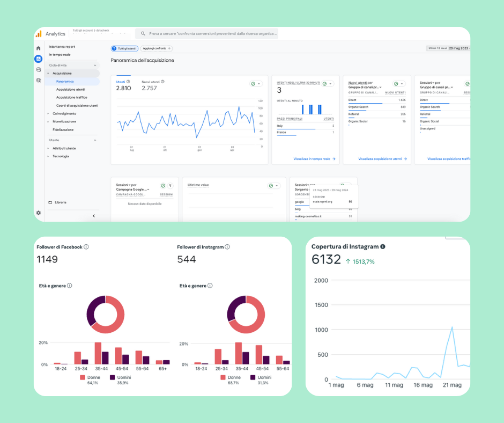504x423 pixels.
Task: Open the Advertising icon in left rail
Action: [x=39, y=80]
